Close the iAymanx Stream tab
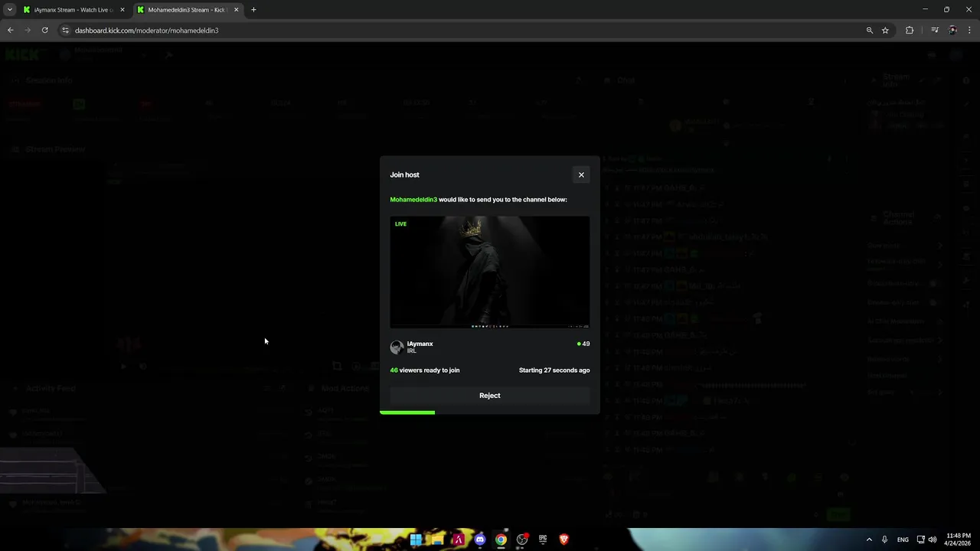 tap(122, 10)
